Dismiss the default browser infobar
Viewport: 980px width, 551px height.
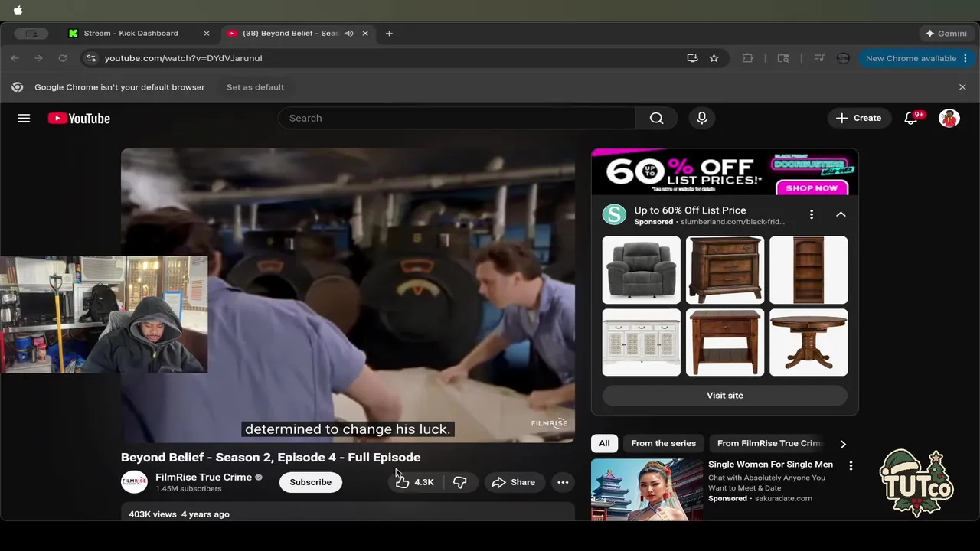[x=962, y=87]
